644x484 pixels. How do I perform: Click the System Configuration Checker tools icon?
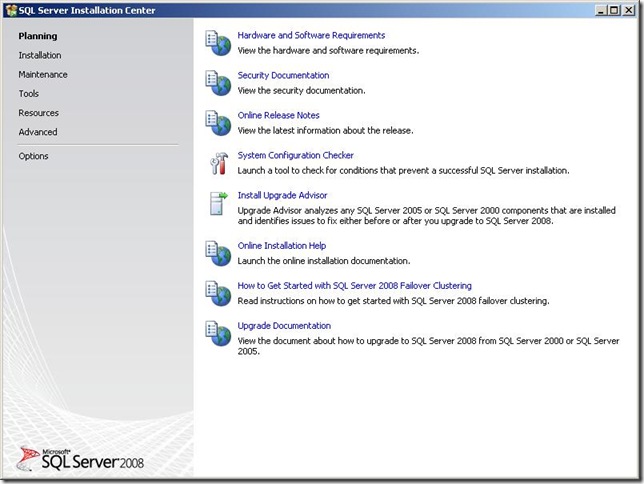tap(218, 163)
